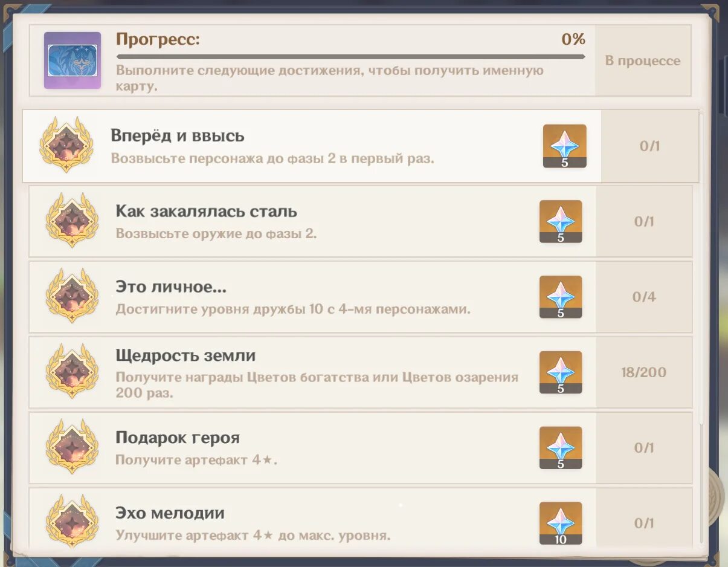Click the 0/1 counter of Подарок героя
Image resolution: width=728 pixels, height=567 pixels.
pyautogui.click(x=644, y=448)
